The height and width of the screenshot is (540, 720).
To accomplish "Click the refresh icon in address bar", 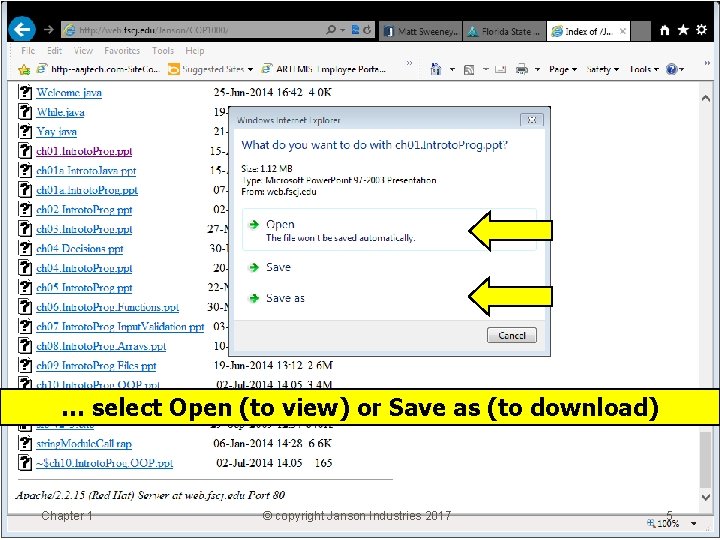I will click(367, 30).
